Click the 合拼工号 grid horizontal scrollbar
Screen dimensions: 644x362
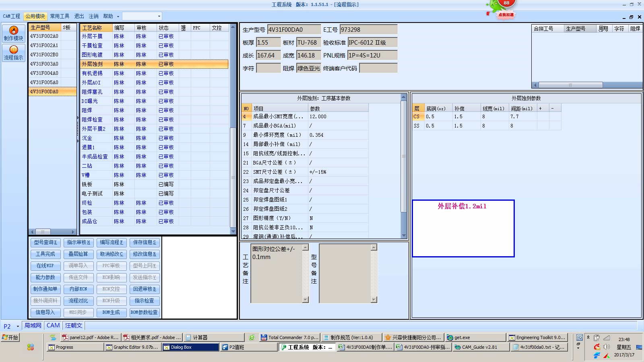click(586, 85)
